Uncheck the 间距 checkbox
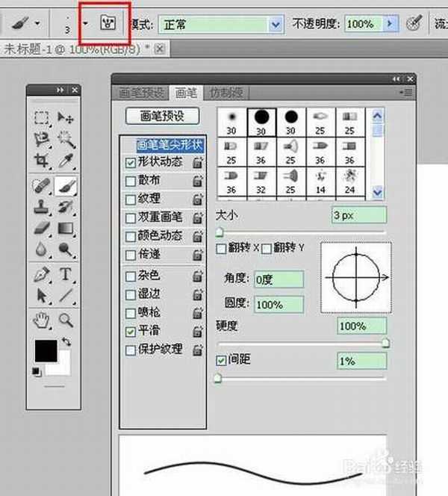The width and height of the screenshot is (448, 496). [x=221, y=360]
